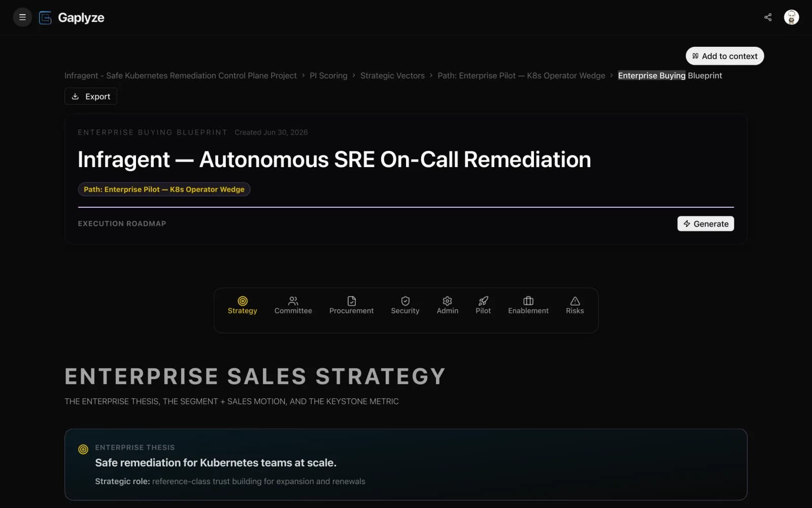
Task: Open the Enablement tab
Action: 528,305
